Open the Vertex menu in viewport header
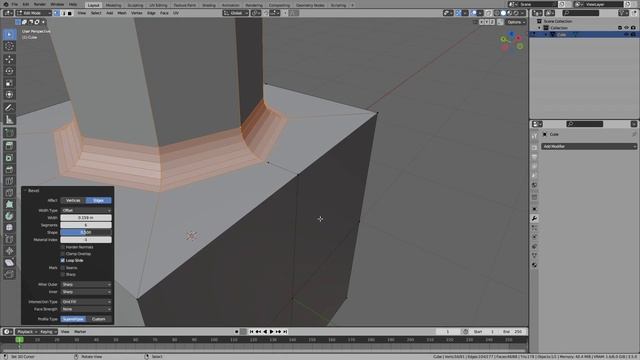Screen dimensions: 640x360 pyautogui.click(x=137, y=13)
